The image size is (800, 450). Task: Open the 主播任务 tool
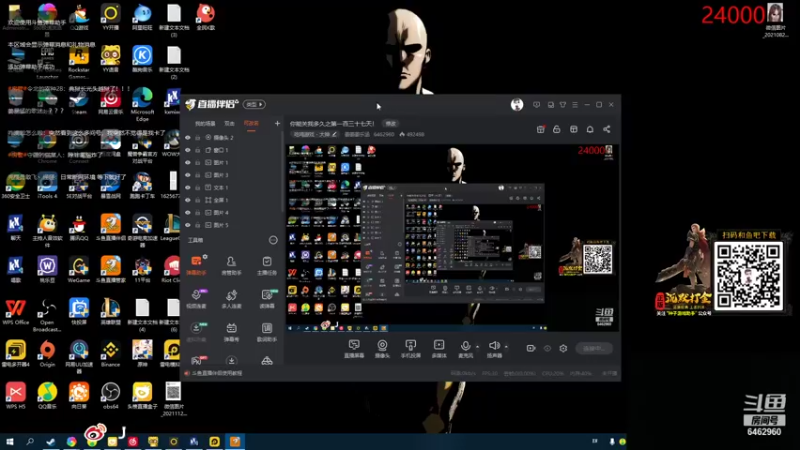[x=267, y=265]
